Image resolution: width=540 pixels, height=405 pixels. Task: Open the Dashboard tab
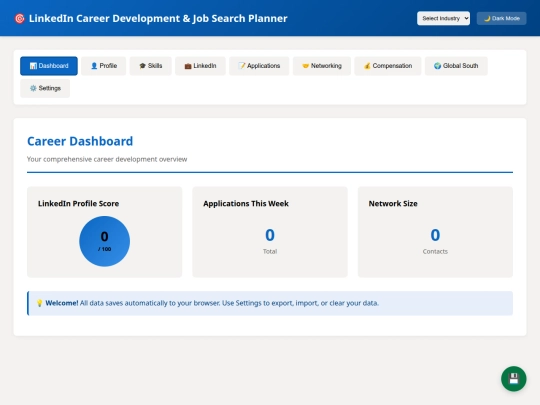pos(49,66)
